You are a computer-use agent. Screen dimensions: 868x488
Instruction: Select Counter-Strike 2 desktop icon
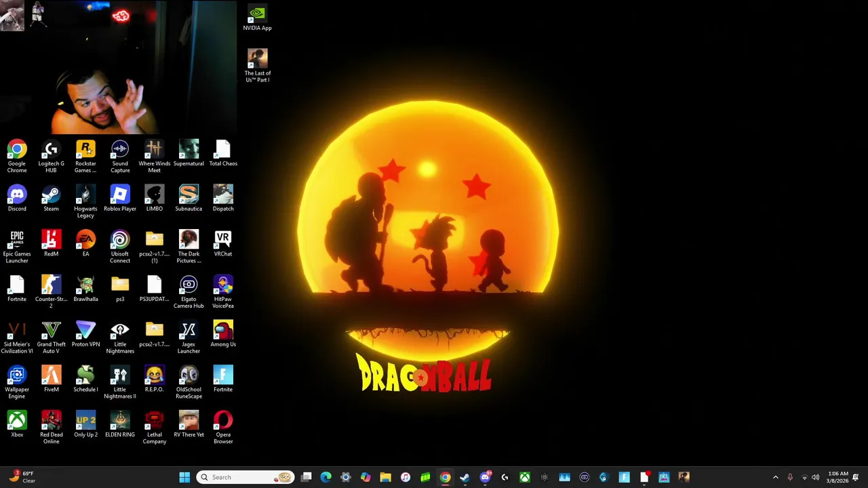51,291
